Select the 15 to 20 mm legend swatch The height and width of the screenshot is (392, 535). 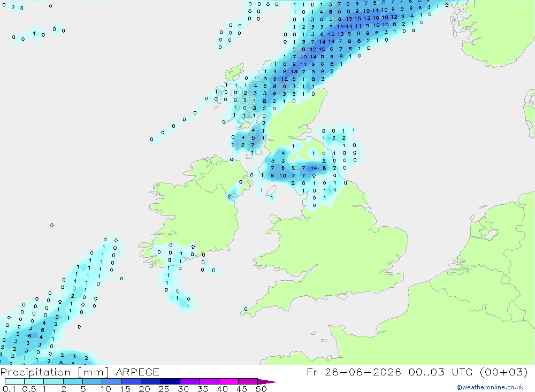point(132,381)
